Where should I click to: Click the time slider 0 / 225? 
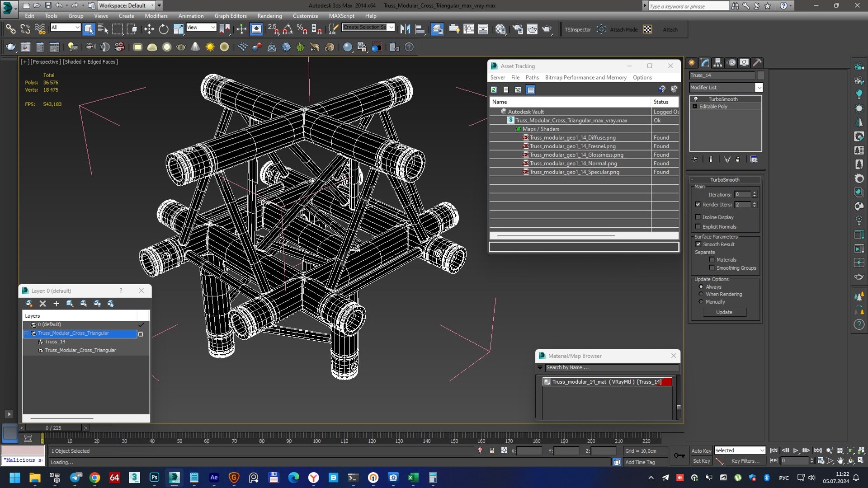coord(53,428)
